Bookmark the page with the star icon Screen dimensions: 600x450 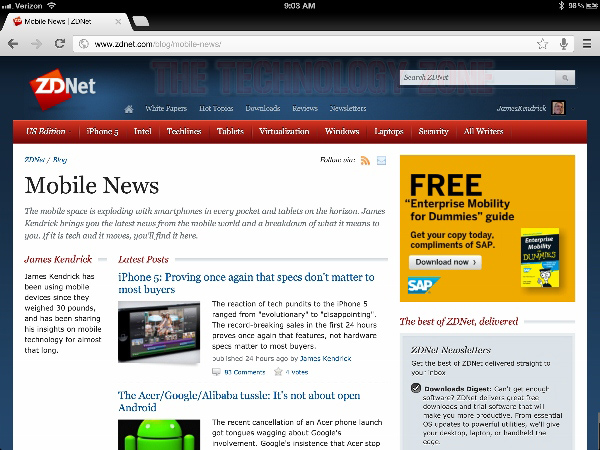[x=542, y=44]
